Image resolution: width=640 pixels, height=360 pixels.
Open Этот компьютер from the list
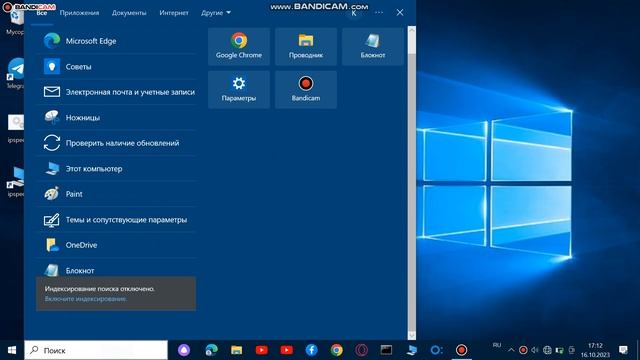[x=116, y=169]
